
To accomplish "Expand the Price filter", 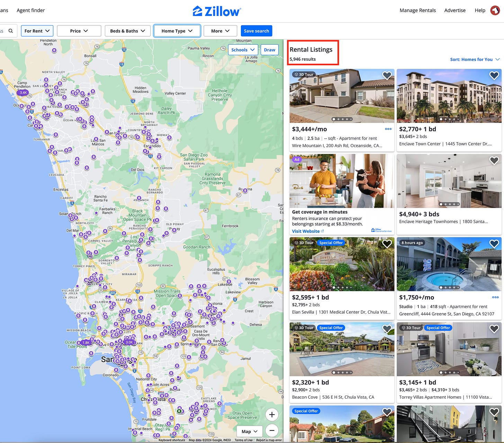I will click(79, 31).
